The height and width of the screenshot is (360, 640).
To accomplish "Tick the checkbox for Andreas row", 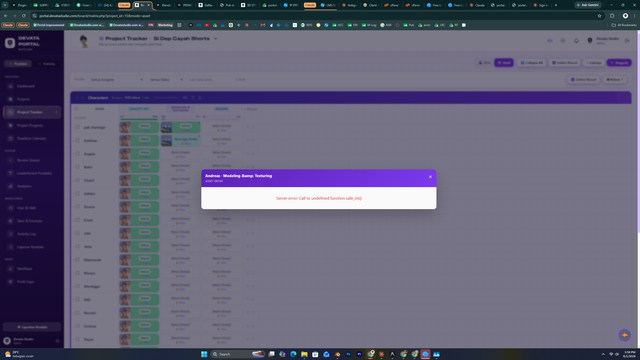I will pyautogui.click(x=78, y=140).
